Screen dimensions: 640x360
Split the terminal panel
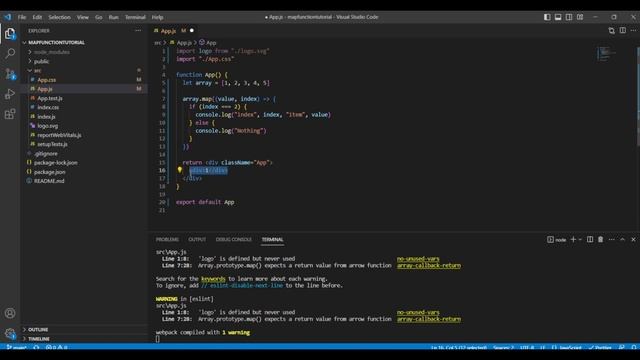(x=590, y=240)
